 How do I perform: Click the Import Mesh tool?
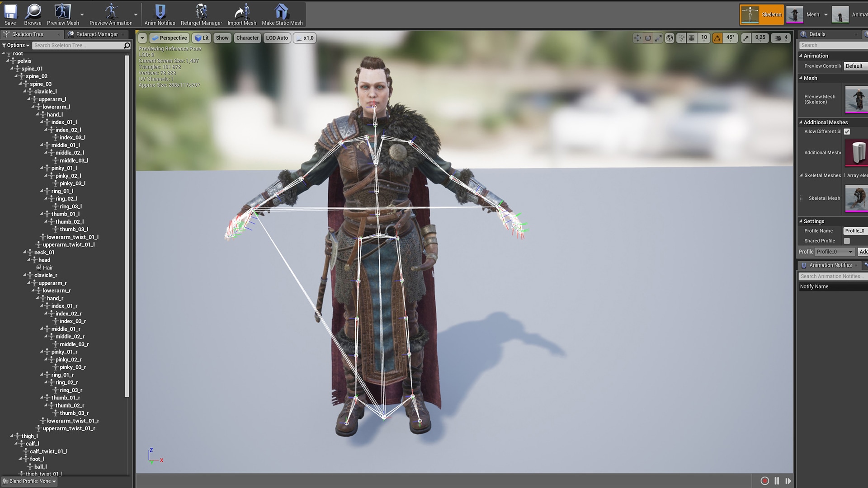click(242, 14)
